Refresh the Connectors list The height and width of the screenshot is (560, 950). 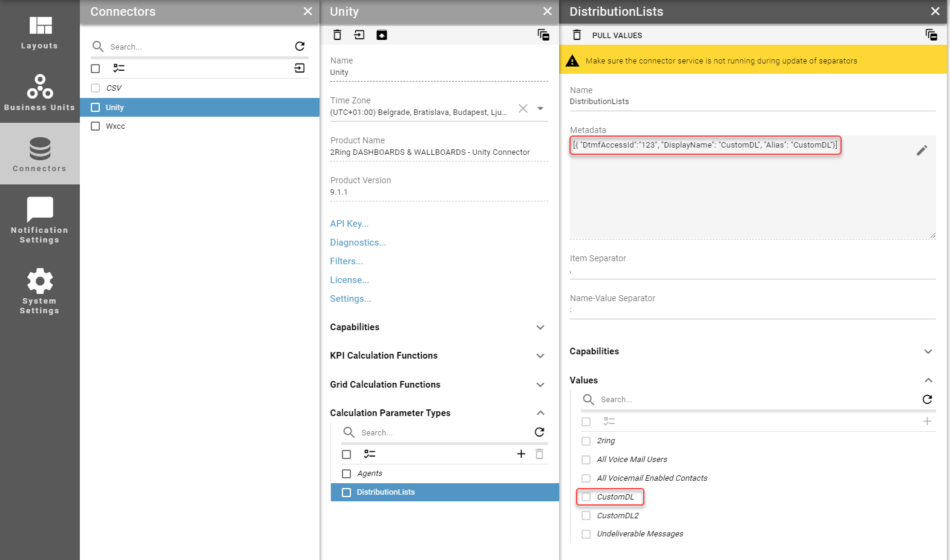point(300,47)
